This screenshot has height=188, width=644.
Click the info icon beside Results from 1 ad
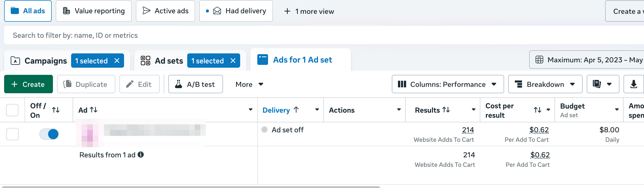[141, 155]
